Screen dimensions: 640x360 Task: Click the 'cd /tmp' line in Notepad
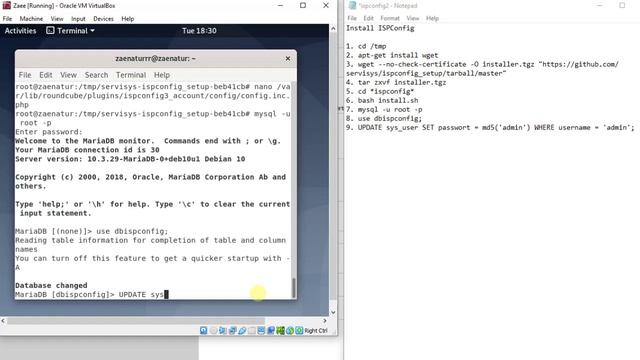366,46
